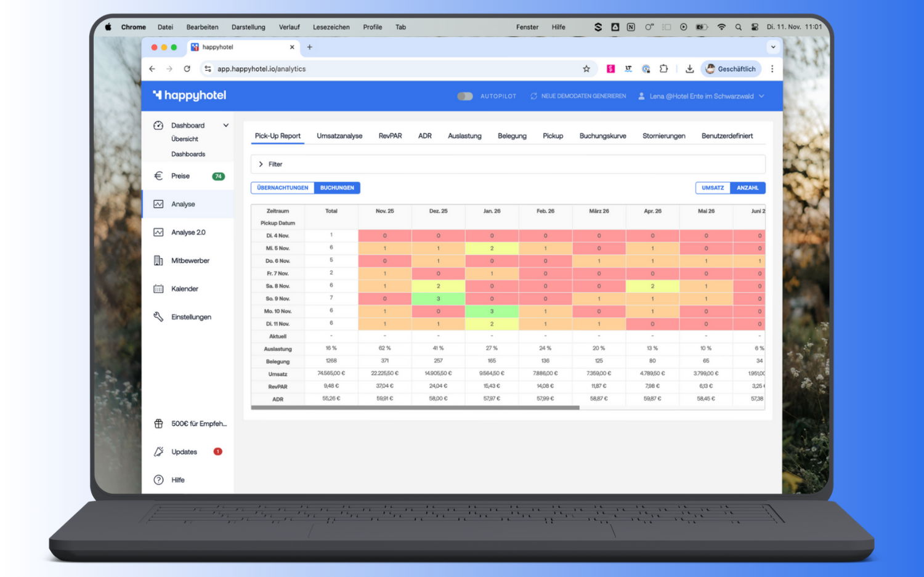Open the Lesezeichen menu
Screen dimensions: 924x577
click(x=331, y=27)
